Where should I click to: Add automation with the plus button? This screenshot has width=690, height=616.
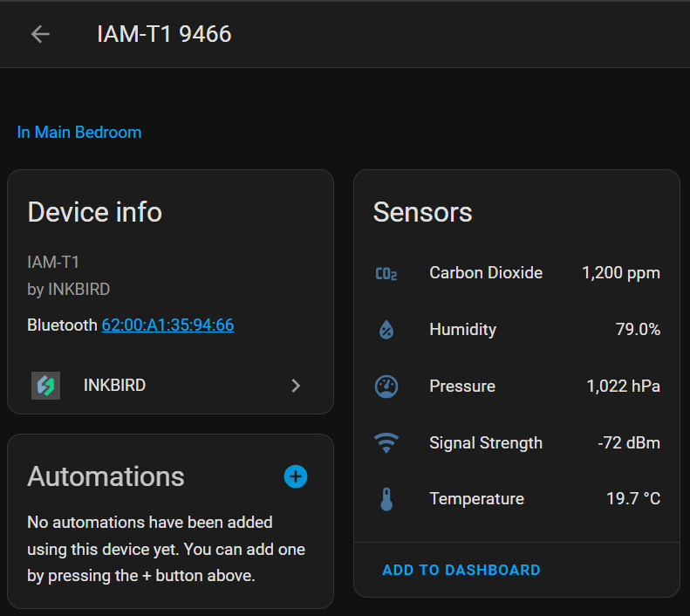(x=296, y=476)
